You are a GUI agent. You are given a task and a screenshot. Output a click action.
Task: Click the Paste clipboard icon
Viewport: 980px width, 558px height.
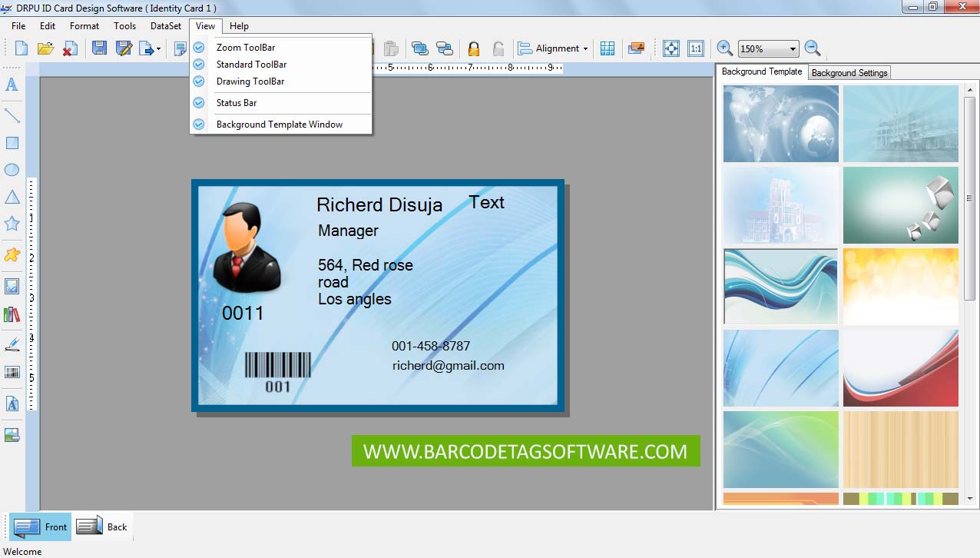click(391, 48)
